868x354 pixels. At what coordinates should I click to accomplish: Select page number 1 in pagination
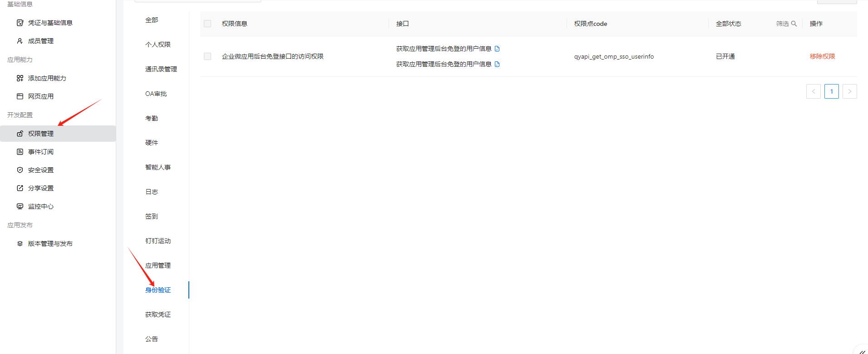(x=831, y=91)
